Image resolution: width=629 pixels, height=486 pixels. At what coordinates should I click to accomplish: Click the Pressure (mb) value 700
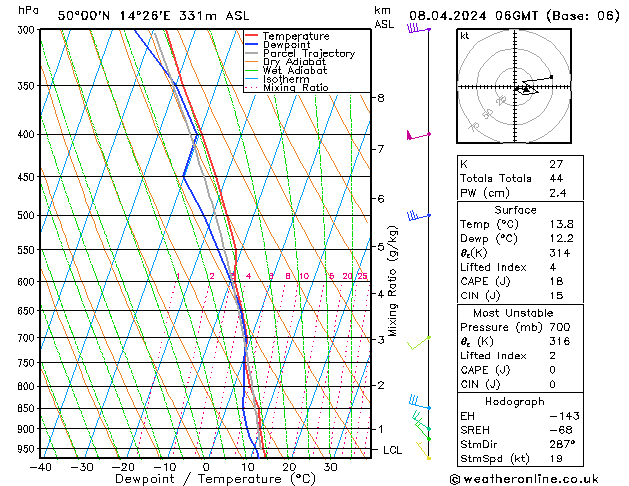[x=560, y=327]
